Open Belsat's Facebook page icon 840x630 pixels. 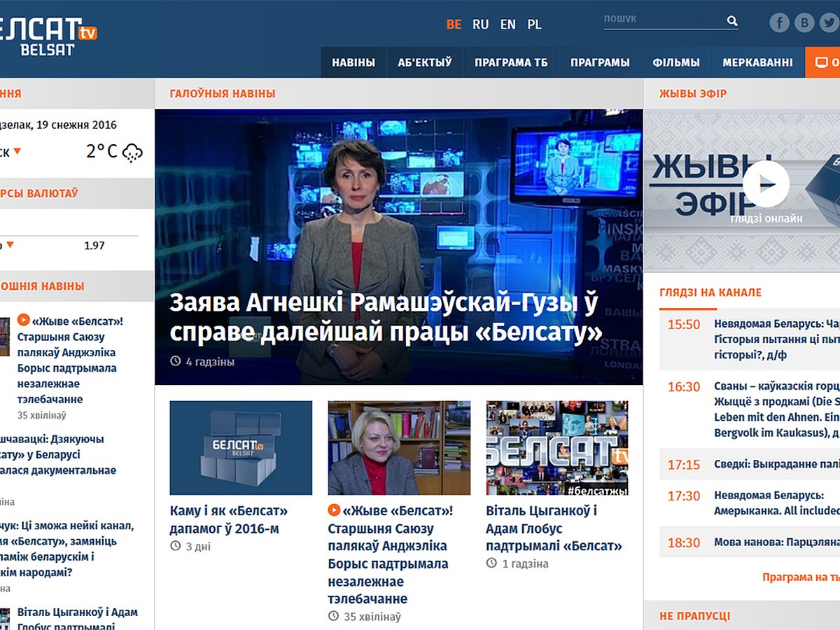780,23
